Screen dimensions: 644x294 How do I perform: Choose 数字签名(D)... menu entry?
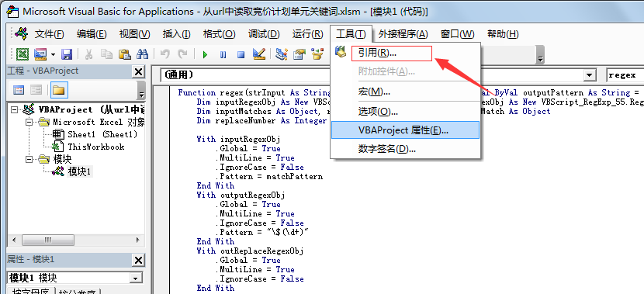pos(406,149)
